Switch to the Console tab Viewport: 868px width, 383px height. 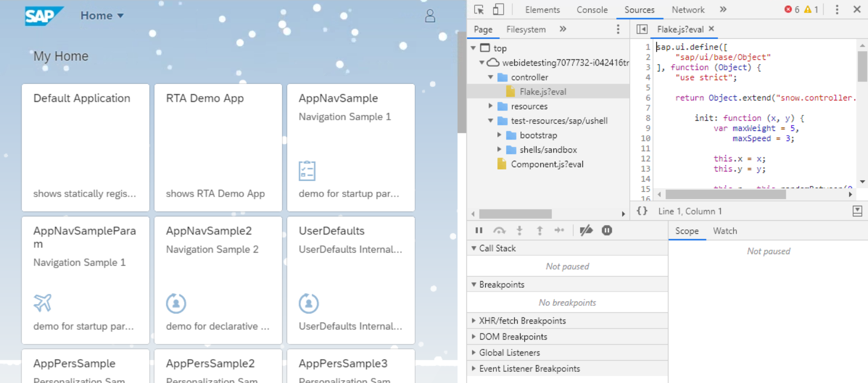tap(592, 10)
